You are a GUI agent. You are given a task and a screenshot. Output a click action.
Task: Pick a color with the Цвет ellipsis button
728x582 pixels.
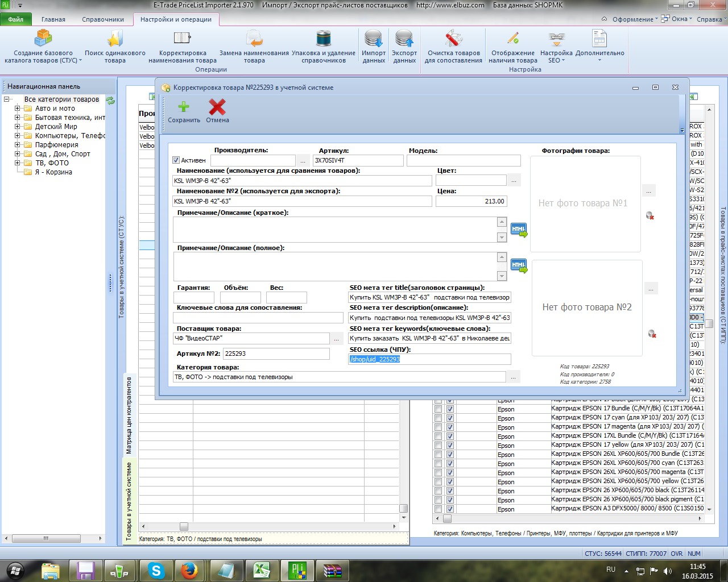[x=514, y=180]
